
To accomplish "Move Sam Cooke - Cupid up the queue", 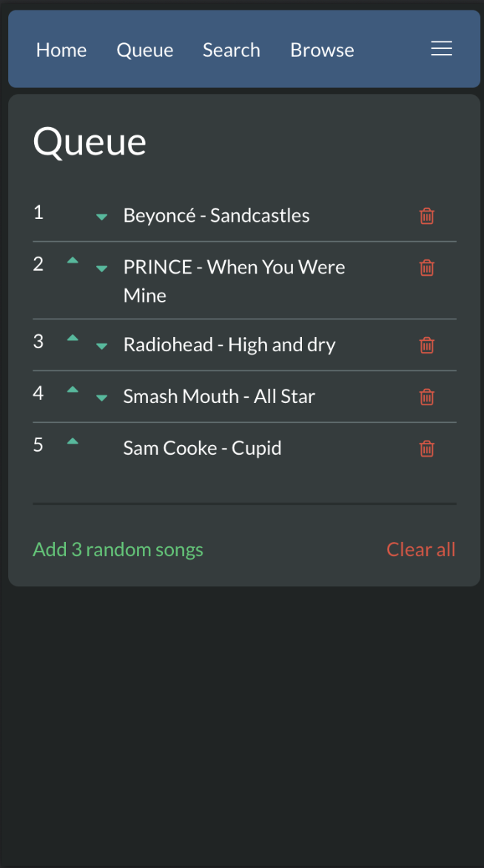I will click(x=73, y=441).
